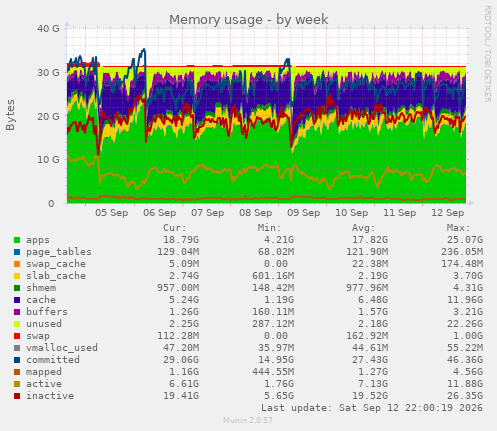Select the 'active' legend label
The image size is (497, 431).
click(44, 384)
